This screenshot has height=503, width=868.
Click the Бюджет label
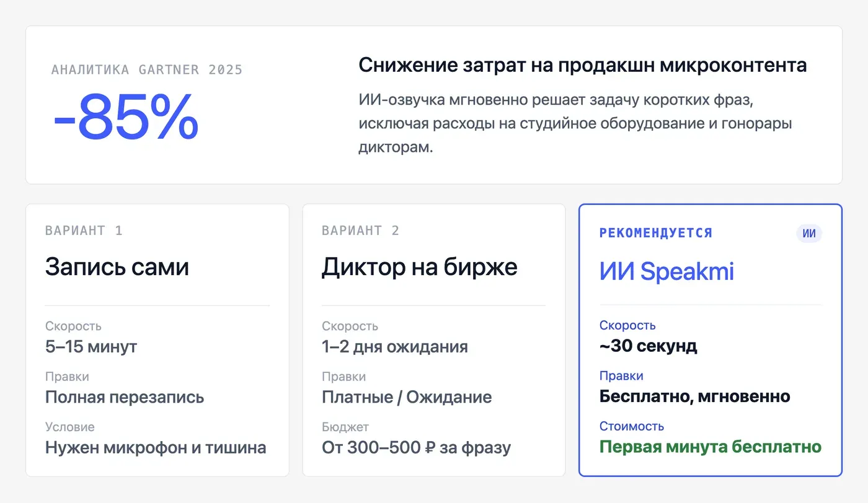[x=345, y=427]
